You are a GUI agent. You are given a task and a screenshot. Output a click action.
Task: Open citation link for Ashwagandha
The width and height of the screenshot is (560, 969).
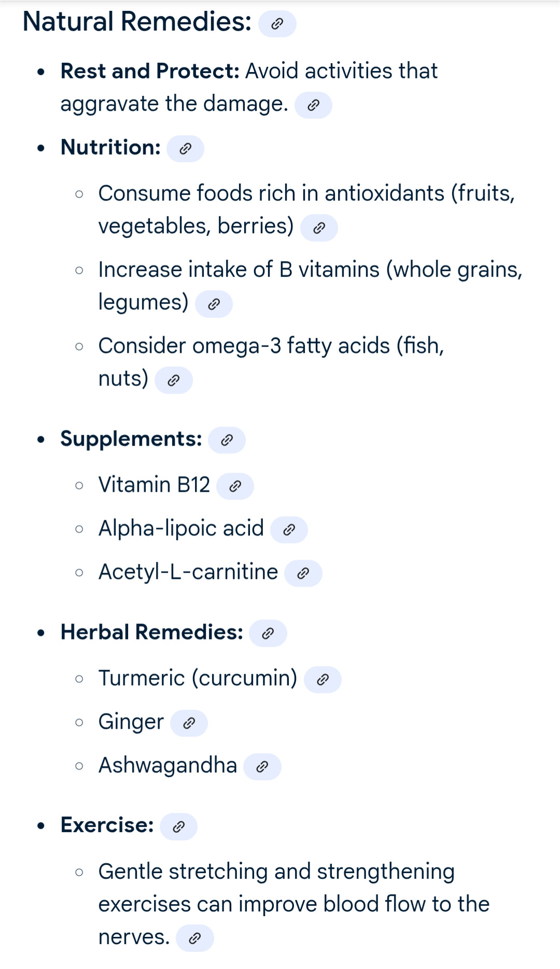click(x=262, y=767)
